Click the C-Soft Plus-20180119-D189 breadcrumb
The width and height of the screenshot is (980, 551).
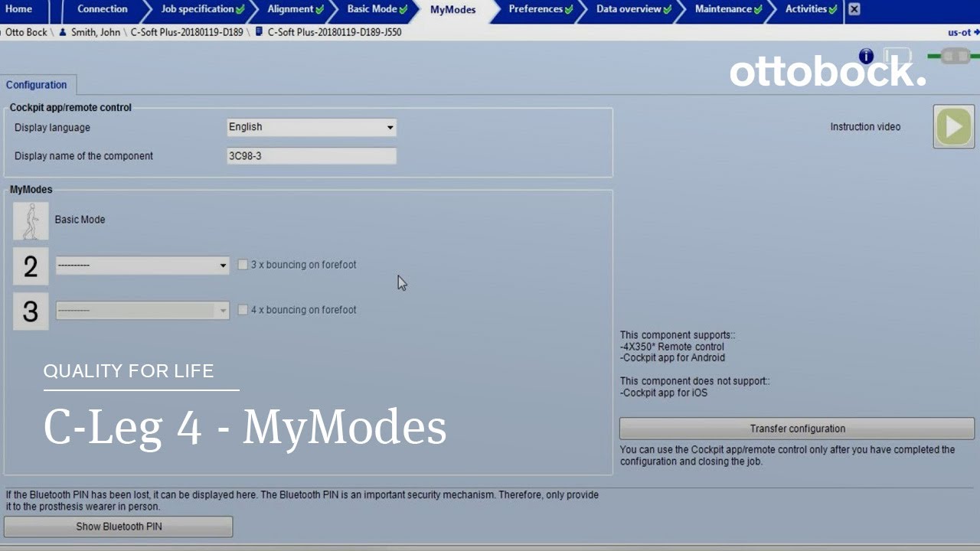[186, 32]
